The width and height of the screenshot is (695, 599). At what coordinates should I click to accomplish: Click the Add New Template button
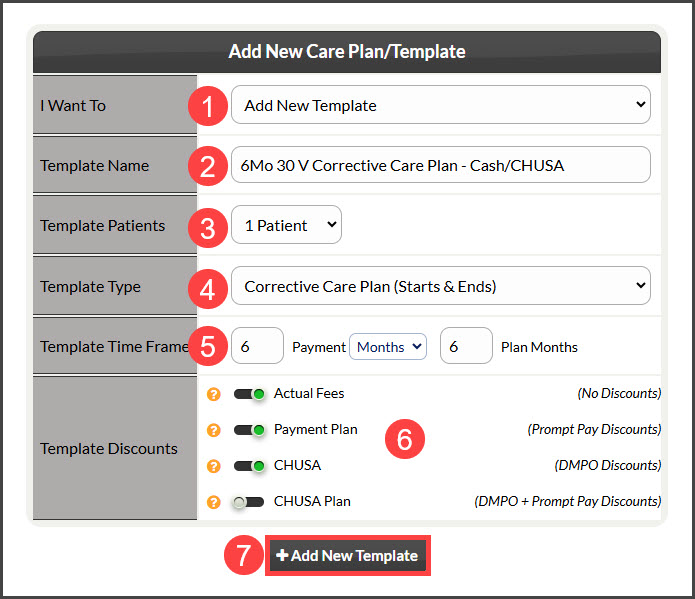click(348, 556)
